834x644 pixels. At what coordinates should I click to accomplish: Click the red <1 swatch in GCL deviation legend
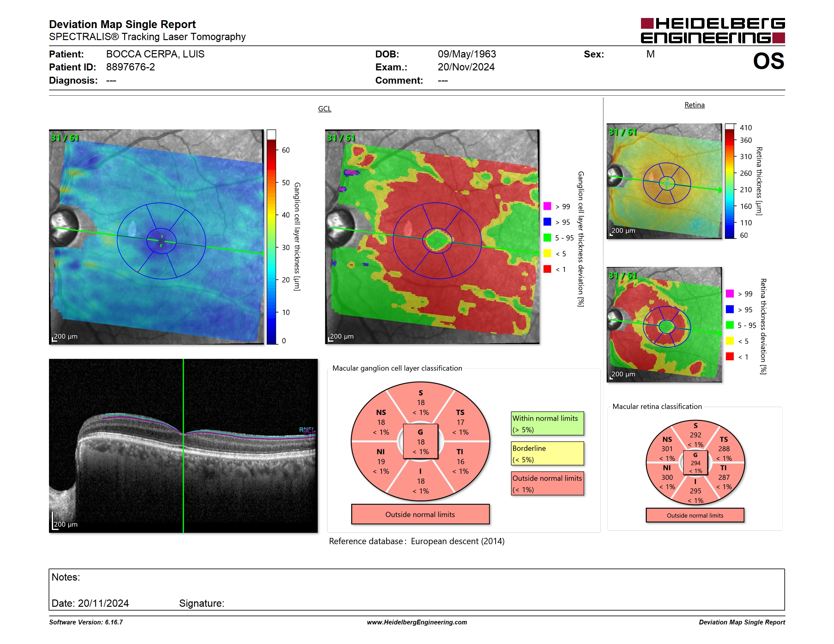[x=547, y=269]
